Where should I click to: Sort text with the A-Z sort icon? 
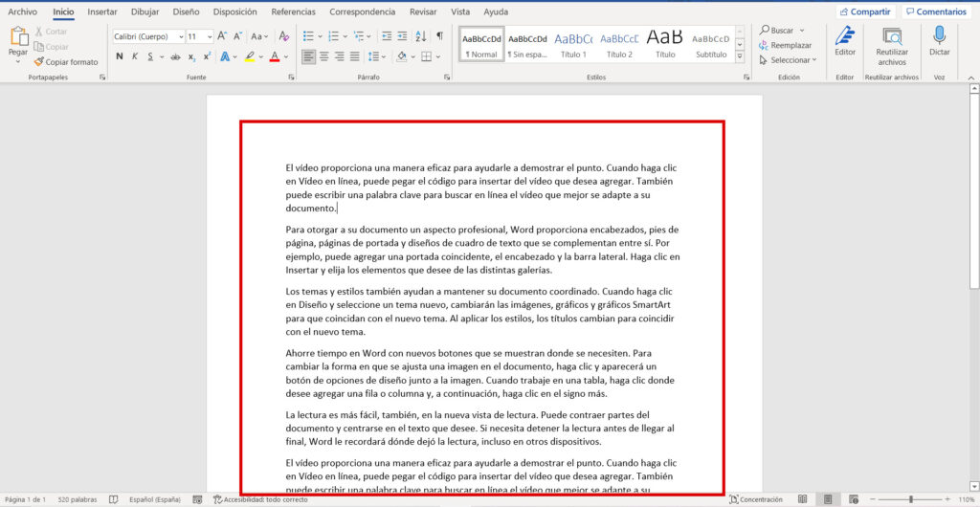pyautogui.click(x=420, y=36)
